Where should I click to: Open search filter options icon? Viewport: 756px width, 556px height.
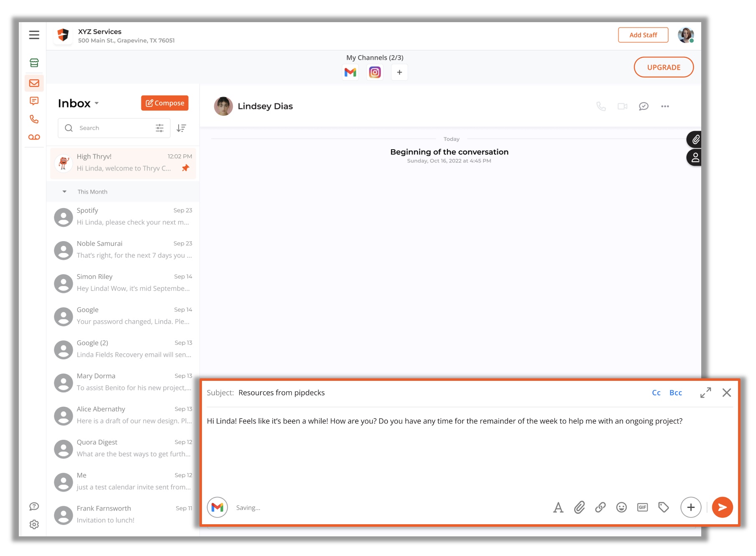[x=160, y=128]
